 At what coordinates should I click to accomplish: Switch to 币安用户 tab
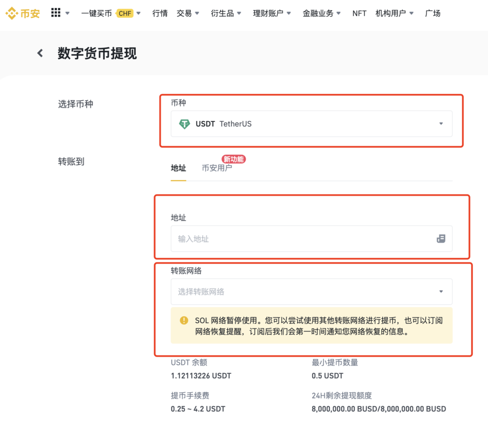pos(217,168)
